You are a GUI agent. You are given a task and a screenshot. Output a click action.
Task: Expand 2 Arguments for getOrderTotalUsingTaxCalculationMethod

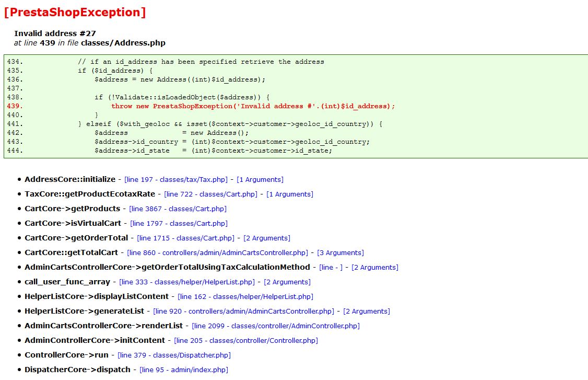[375, 267]
